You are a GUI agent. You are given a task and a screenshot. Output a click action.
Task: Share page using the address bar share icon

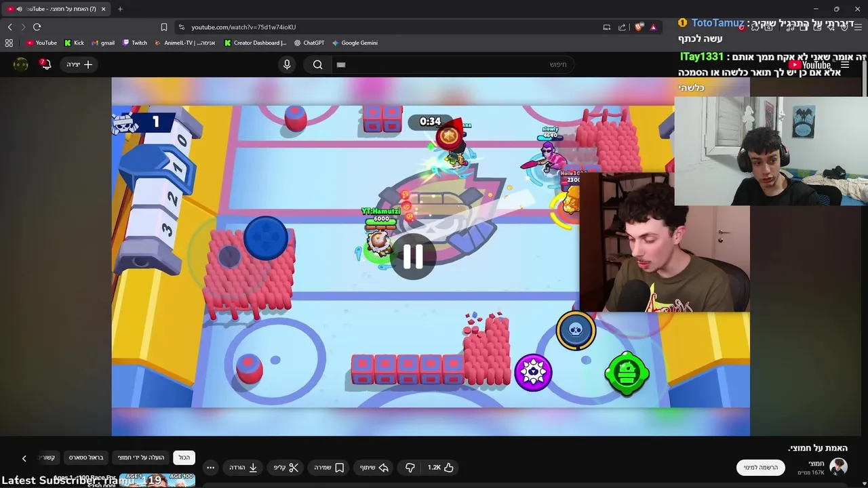click(622, 27)
